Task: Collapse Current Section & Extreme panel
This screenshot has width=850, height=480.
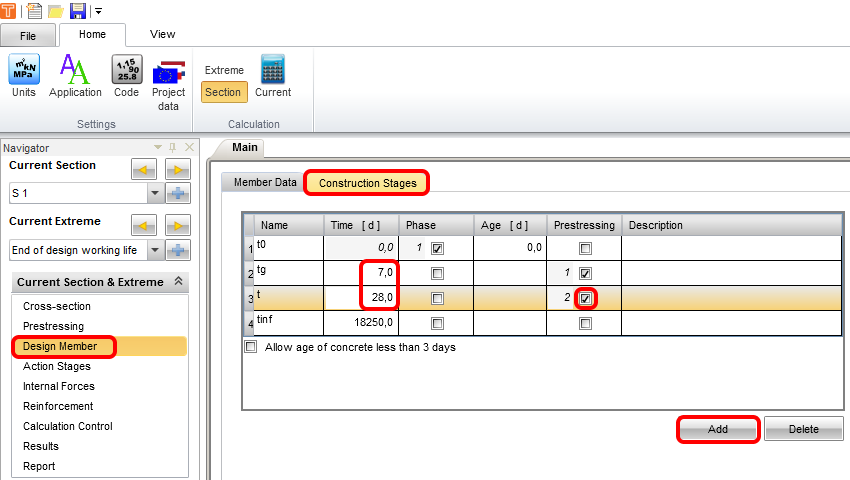Action: click(x=178, y=282)
